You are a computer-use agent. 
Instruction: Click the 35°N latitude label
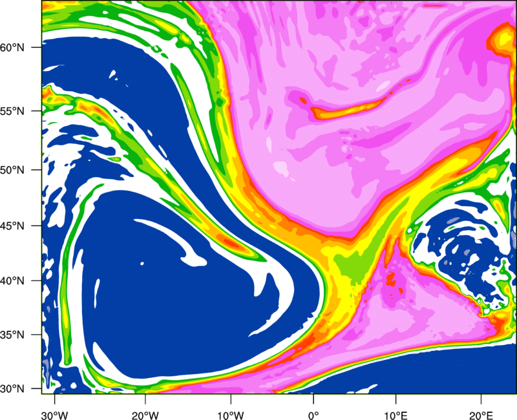(x=12, y=335)
